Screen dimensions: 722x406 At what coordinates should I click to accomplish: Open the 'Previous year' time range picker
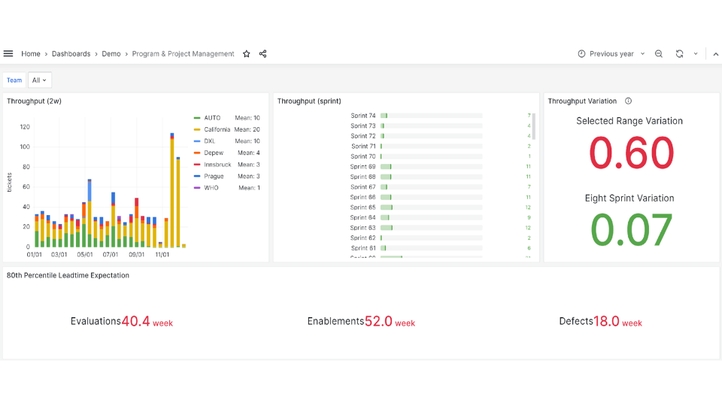click(x=611, y=54)
